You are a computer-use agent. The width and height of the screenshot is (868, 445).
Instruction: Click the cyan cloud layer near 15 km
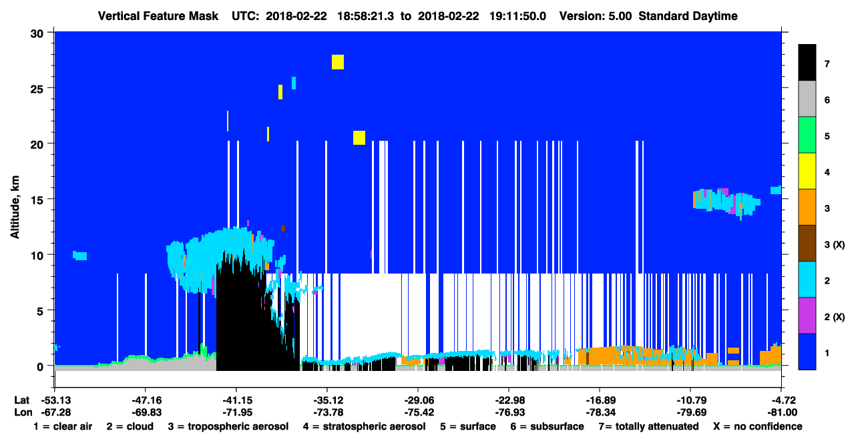click(x=726, y=201)
